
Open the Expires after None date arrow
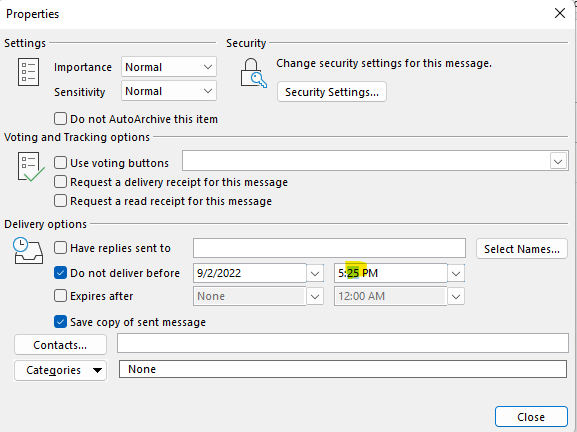[315, 297]
